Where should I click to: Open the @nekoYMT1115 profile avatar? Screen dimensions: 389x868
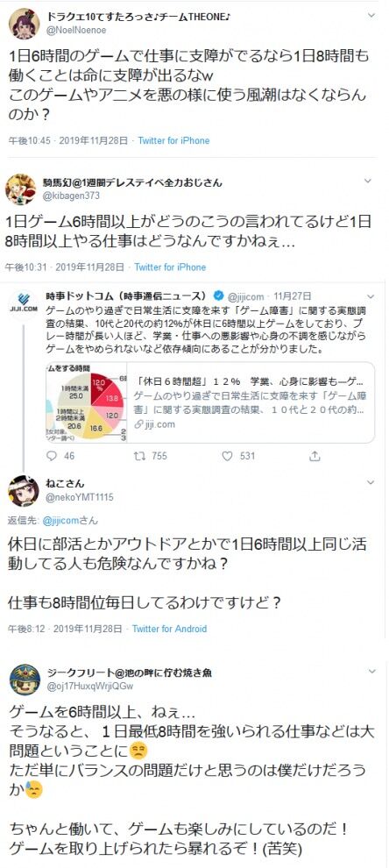click(x=24, y=490)
